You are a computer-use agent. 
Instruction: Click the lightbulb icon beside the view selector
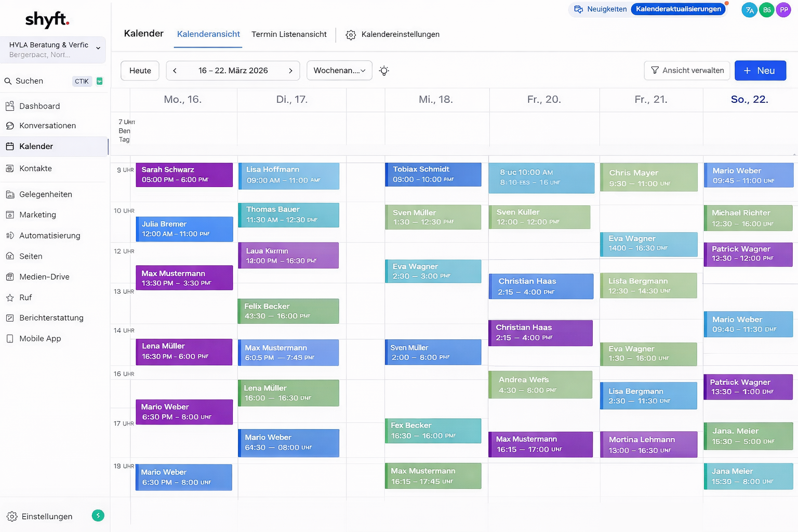click(384, 71)
